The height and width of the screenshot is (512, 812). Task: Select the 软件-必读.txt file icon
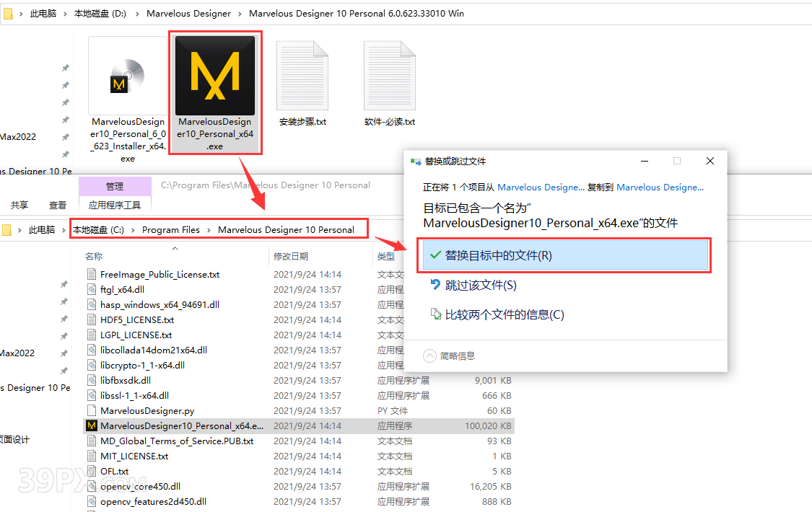point(390,76)
